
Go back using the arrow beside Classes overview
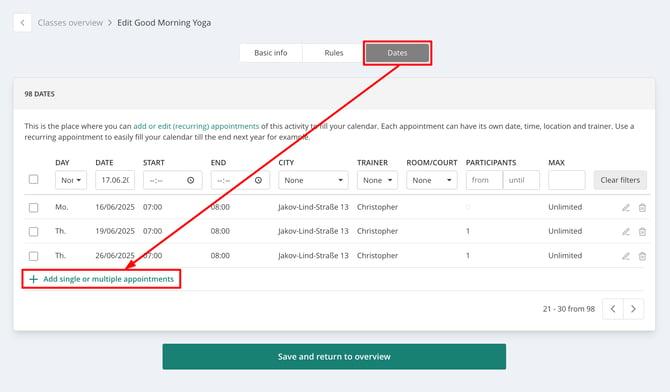[x=22, y=23]
